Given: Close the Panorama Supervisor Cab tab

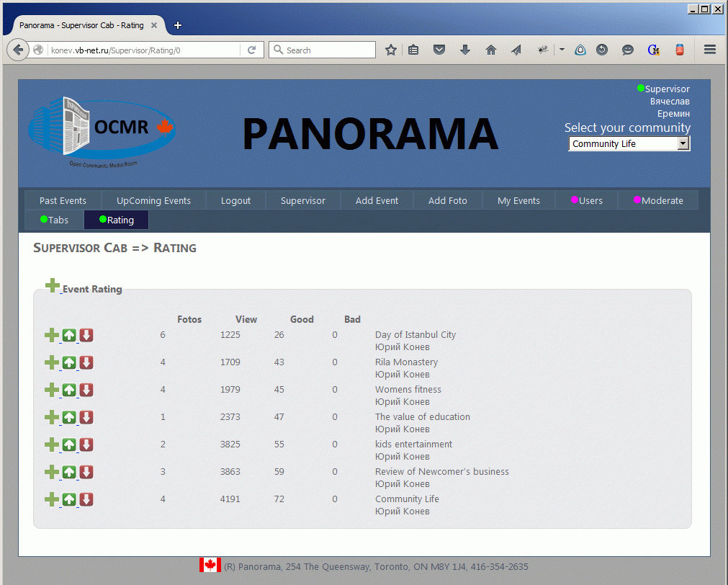Looking at the screenshot, I should 154,25.
